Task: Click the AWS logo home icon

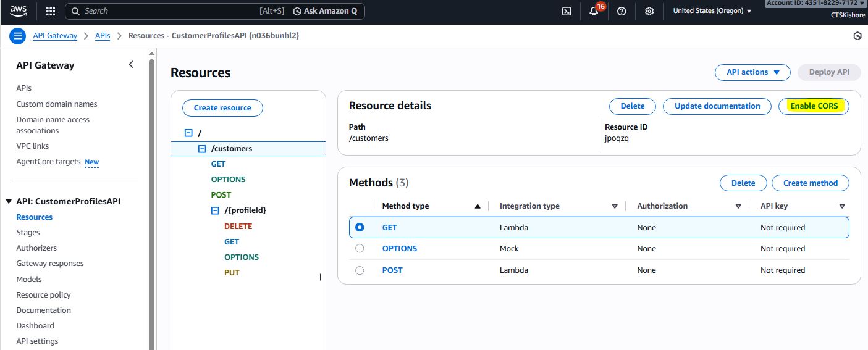Action: click(19, 10)
